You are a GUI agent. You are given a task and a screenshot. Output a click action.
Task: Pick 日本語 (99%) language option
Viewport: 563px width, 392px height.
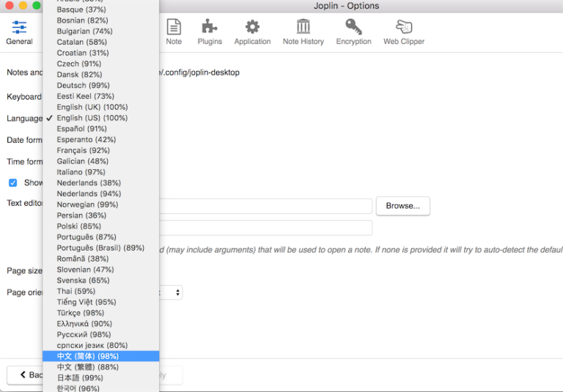[x=80, y=378]
